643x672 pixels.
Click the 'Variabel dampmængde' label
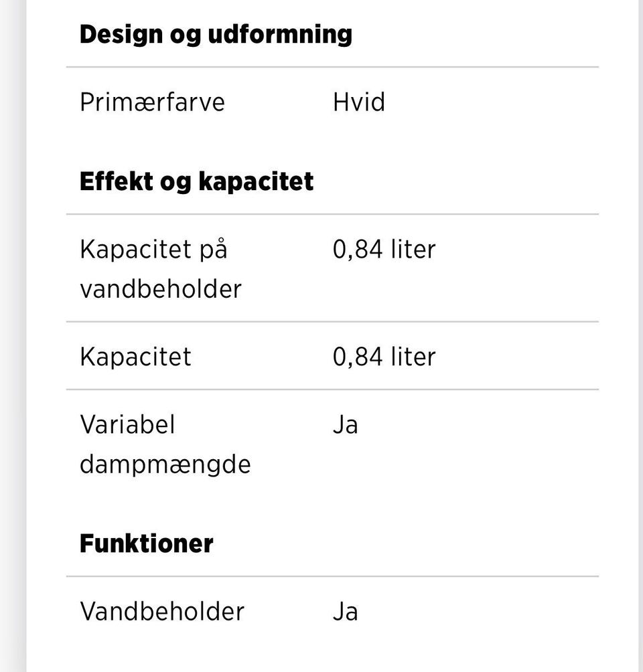[165, 445]
